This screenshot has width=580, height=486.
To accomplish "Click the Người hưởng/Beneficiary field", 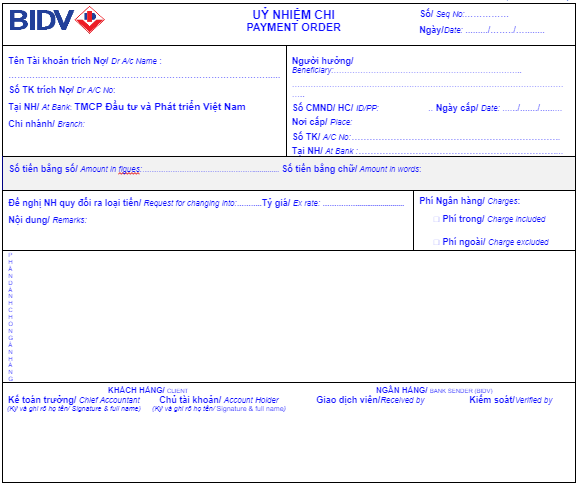I will point(427,70).
